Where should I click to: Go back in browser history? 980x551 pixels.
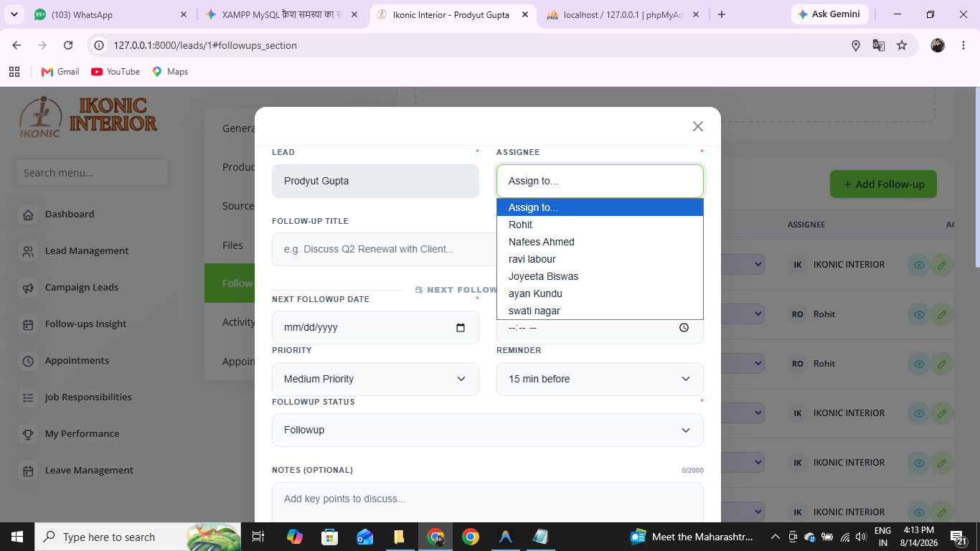point(17,45)
